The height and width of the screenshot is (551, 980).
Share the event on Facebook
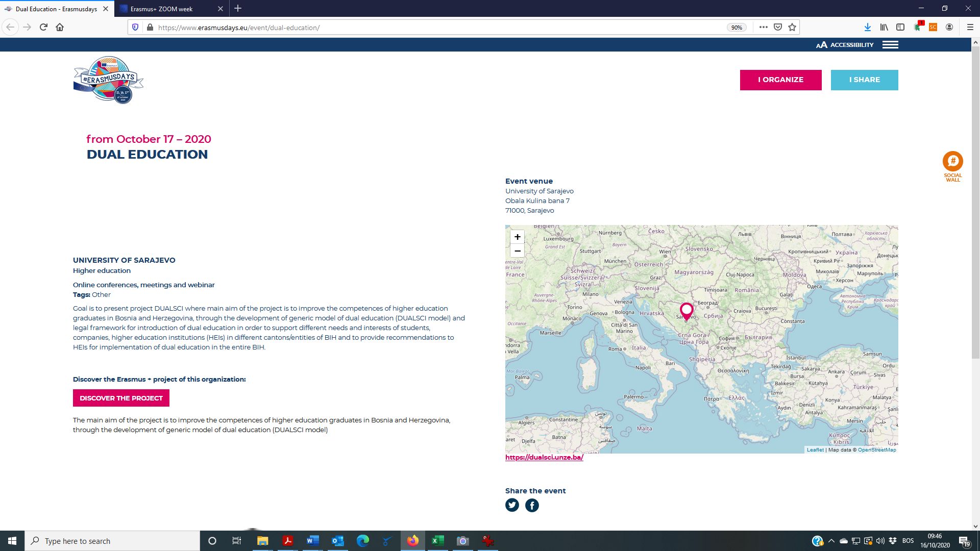pyautogui.click(x=532, y=505)
